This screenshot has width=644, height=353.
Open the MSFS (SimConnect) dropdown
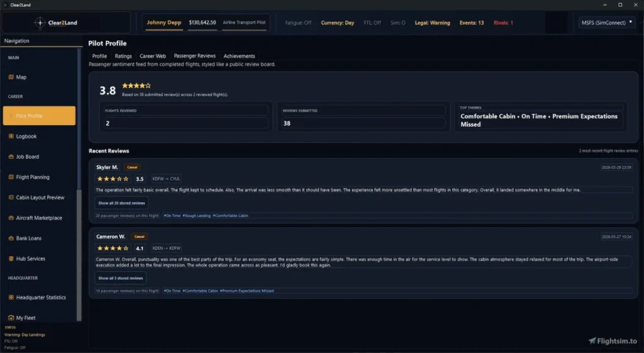pos(606,23)
